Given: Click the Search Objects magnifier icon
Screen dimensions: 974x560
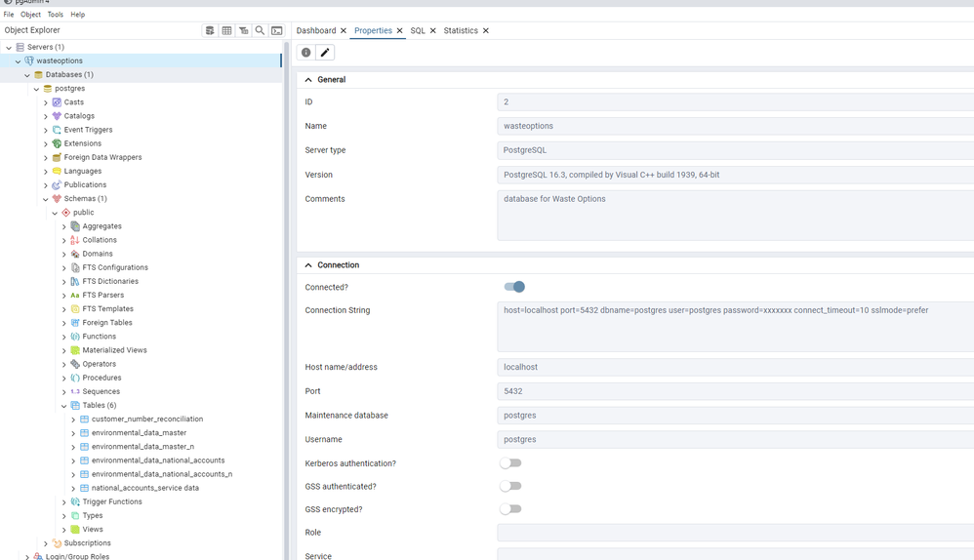Looking at the screenshot, I should 261,30.
